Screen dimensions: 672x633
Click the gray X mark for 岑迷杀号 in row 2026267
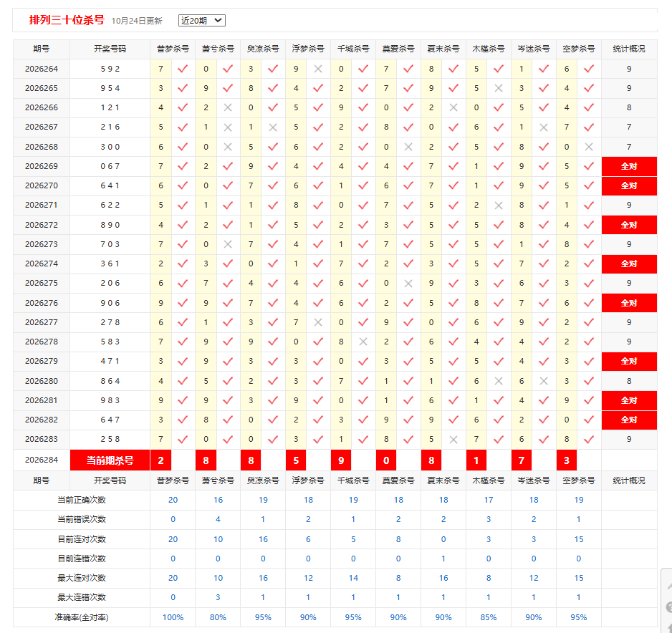[544, 127]
